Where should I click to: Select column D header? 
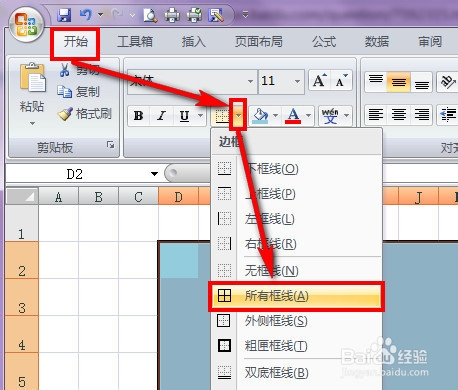pos(178,197)
